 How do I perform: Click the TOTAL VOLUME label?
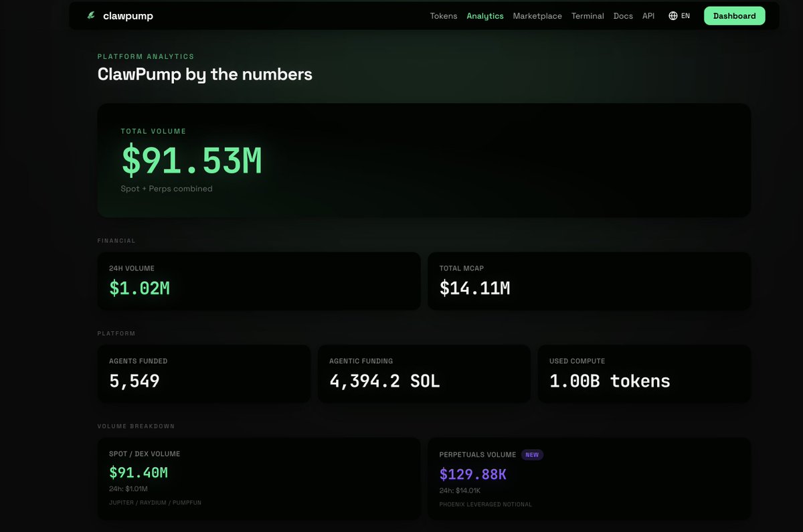click(x=153, y=132)
